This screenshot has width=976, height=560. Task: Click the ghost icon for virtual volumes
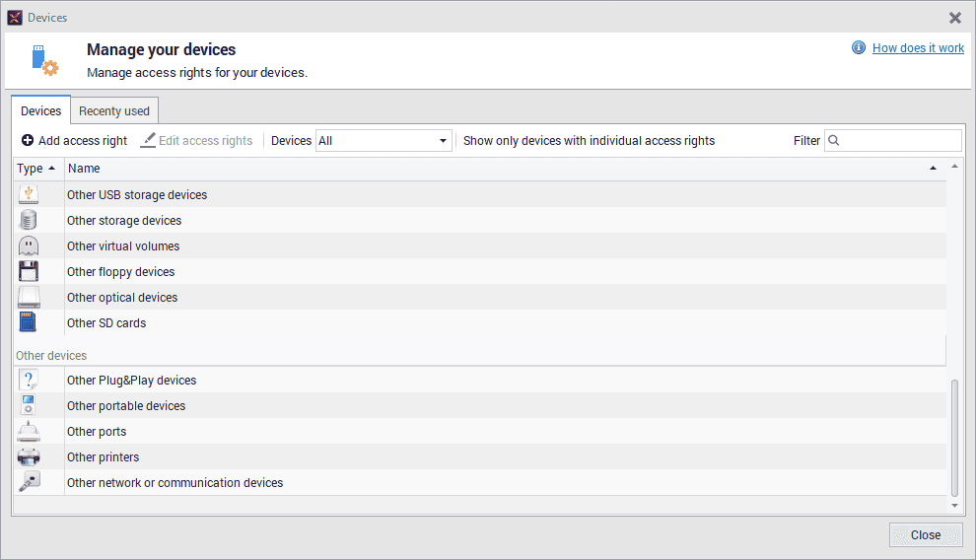(29, 246)
